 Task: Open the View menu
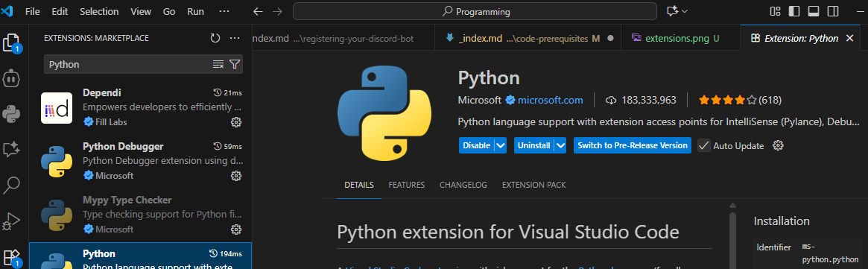(141, 11)
